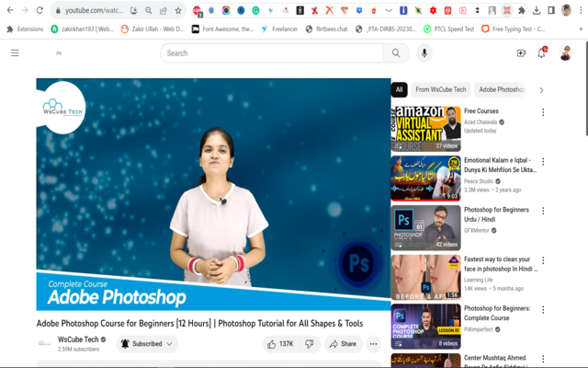Open the Amazon Virtual Assistant thumbnail

click(426, 129)
